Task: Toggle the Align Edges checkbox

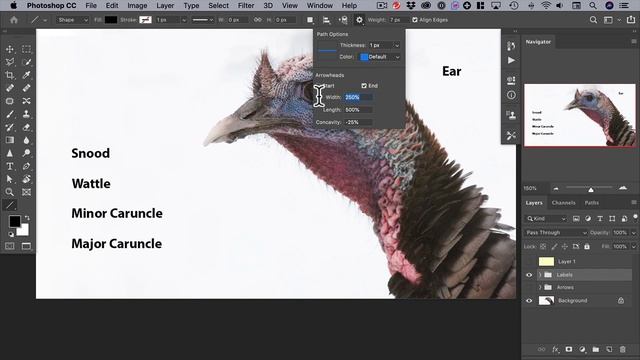Action: pos(415,20)
